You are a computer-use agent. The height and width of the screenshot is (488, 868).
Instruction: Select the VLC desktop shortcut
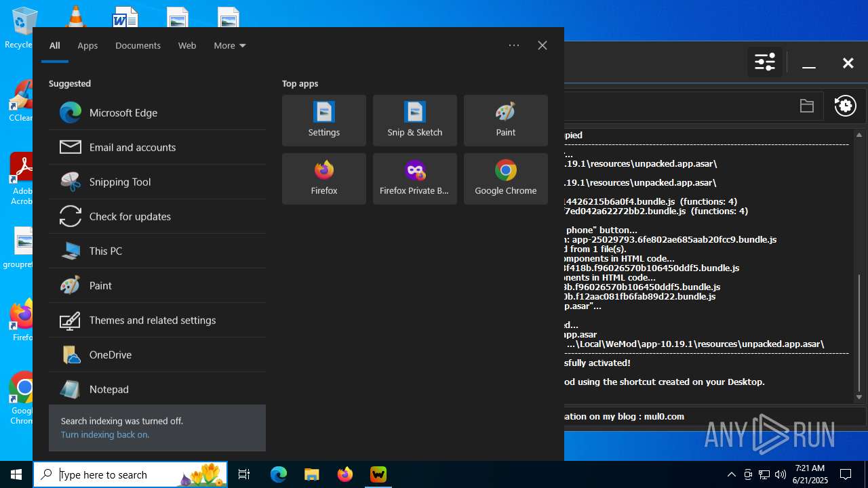click(x=75, y=16)
